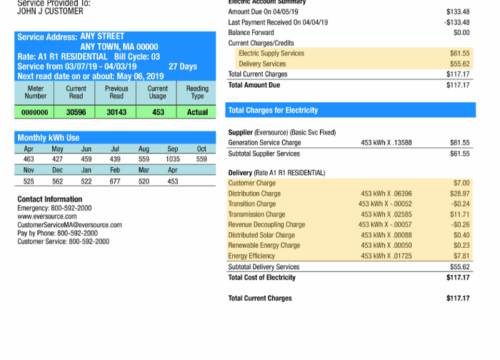
Task: Click the Energy Efficiency label
Action: click(x=251, y=256)
